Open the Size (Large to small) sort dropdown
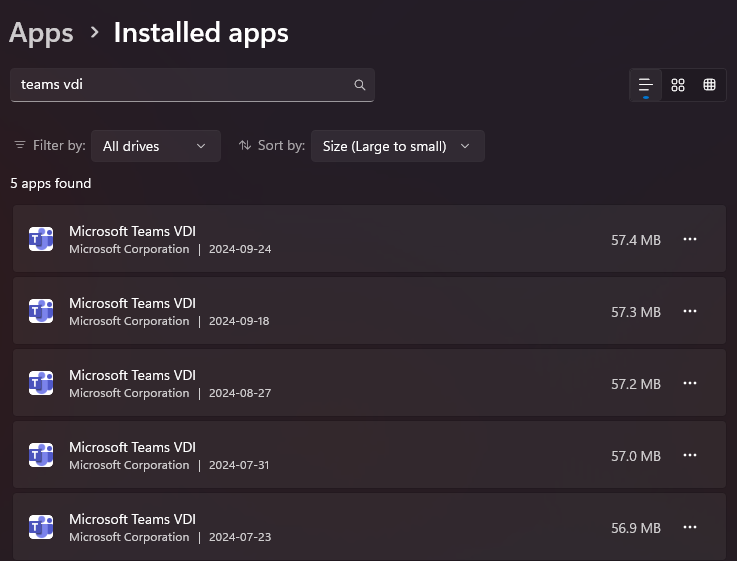The width and height of the screenshot is (737, 561). click(398, 146)
